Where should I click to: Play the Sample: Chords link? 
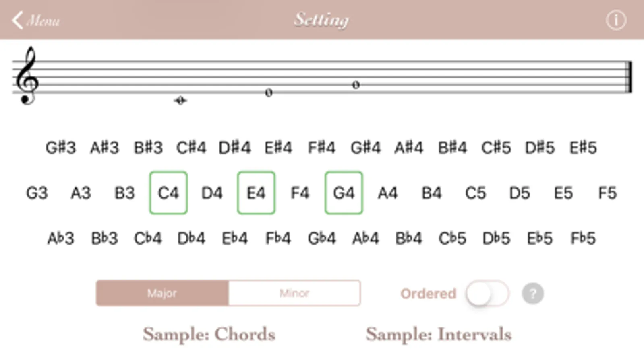pyautogui.click(x=209, y=335)
